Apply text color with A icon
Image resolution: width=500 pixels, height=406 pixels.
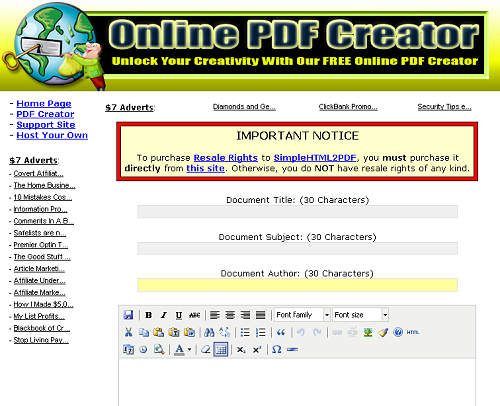coord(179,349)
